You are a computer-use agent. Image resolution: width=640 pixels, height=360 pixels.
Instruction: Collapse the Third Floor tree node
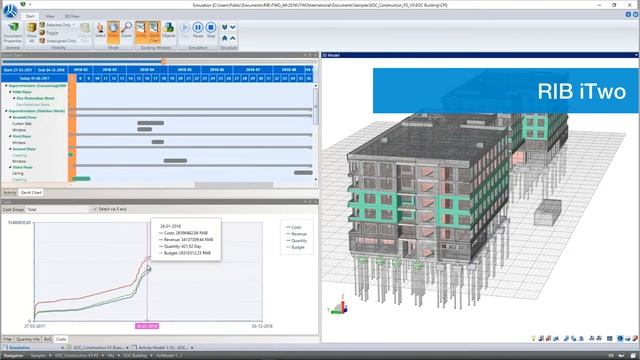click(10, 167)
